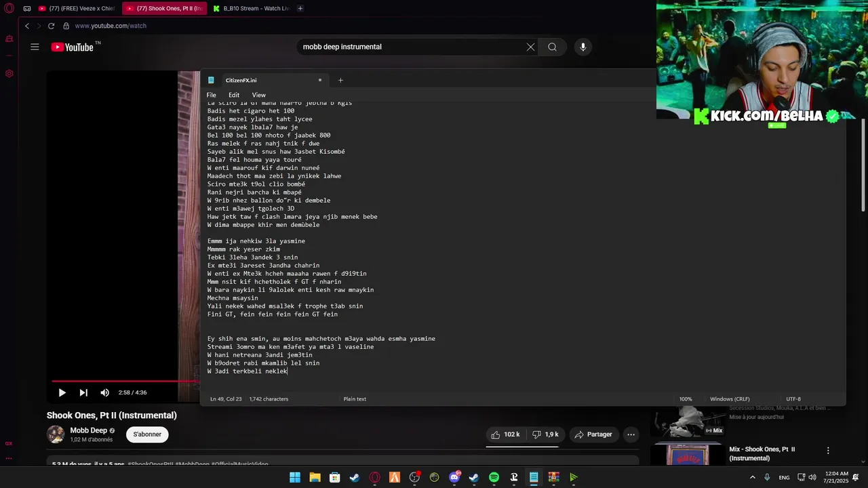The height and width of the screenshot is (488, 868).
Task: Open WinRAR from the taskbar
Action: 553,477
